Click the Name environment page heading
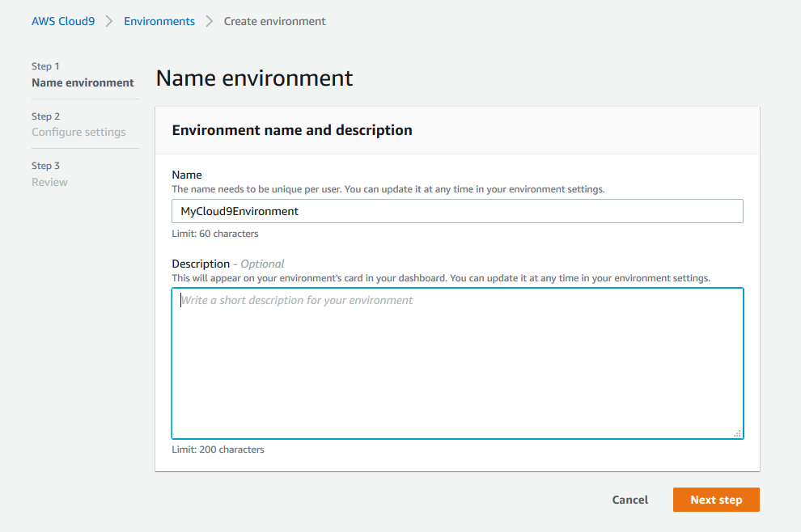 [x=254, y=78]
